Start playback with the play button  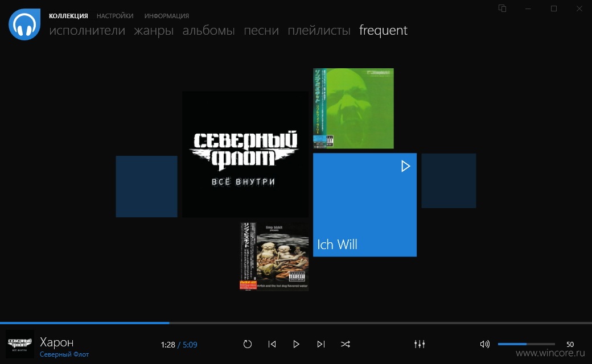pos(297,344)
